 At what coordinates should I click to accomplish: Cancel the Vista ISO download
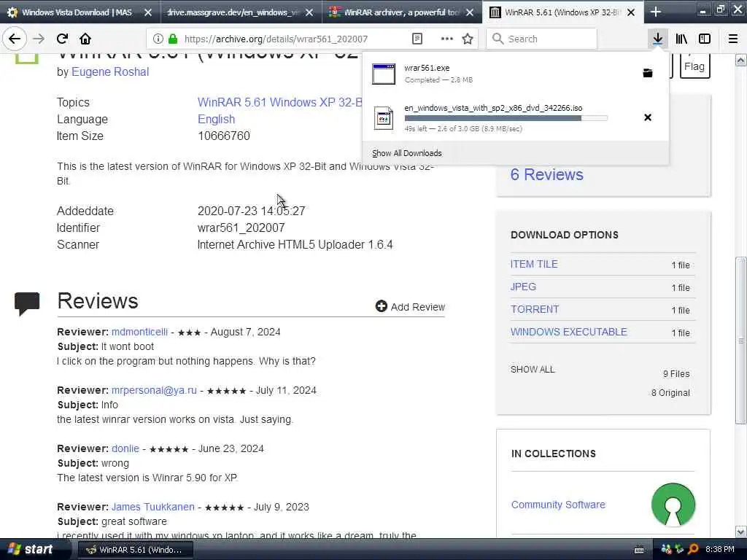(x=648, y=117)
